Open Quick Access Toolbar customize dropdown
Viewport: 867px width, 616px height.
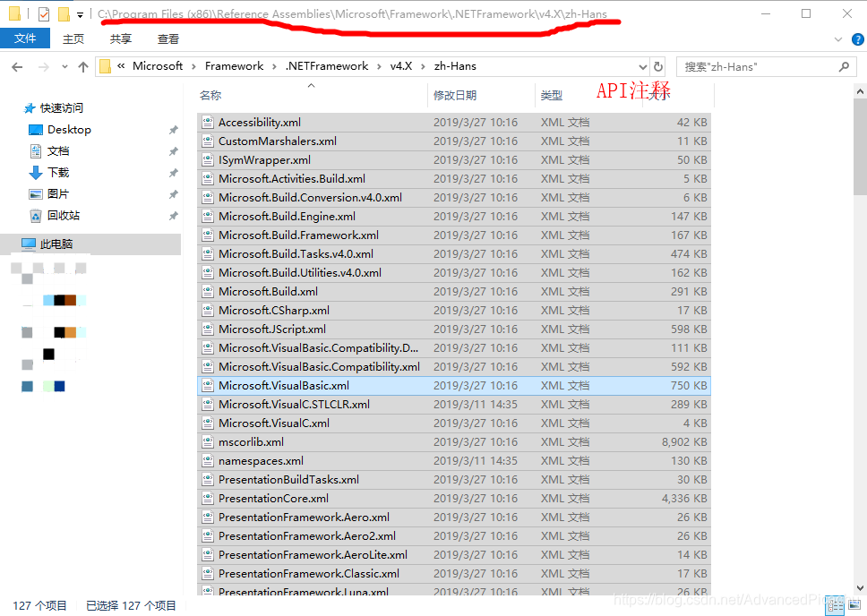[81, 15]
